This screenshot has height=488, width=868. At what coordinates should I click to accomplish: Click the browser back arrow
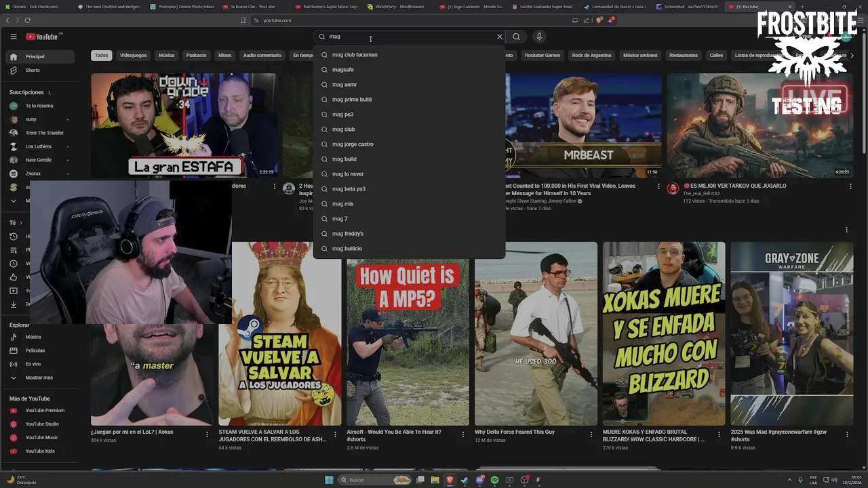7,20
